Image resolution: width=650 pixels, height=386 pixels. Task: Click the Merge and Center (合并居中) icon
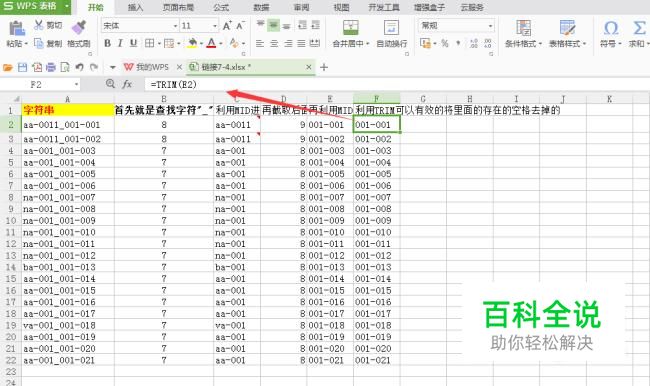[351, 27]
